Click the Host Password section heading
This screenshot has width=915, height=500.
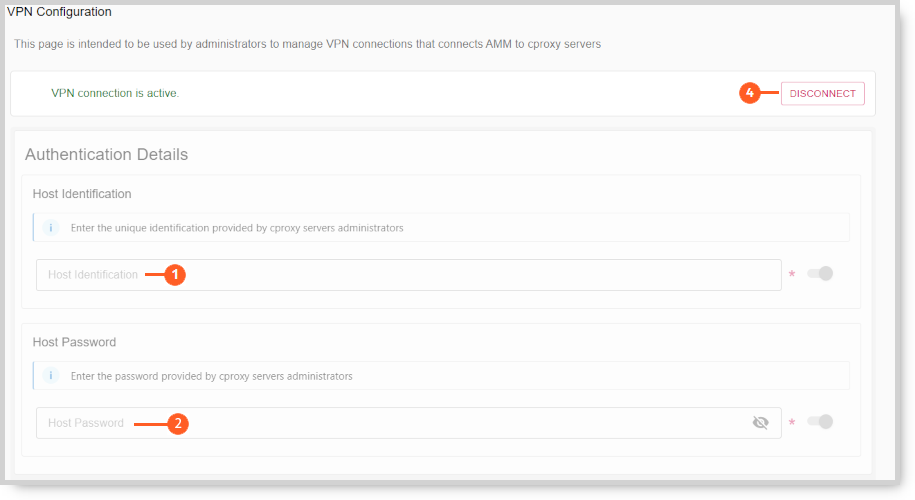pyautogui.click(x=74, y=342)
